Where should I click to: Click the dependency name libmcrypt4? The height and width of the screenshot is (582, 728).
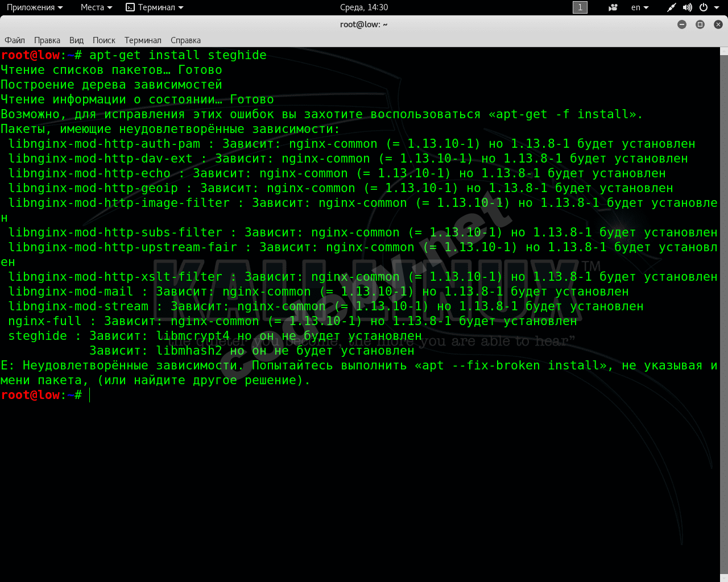coord(193,336)
